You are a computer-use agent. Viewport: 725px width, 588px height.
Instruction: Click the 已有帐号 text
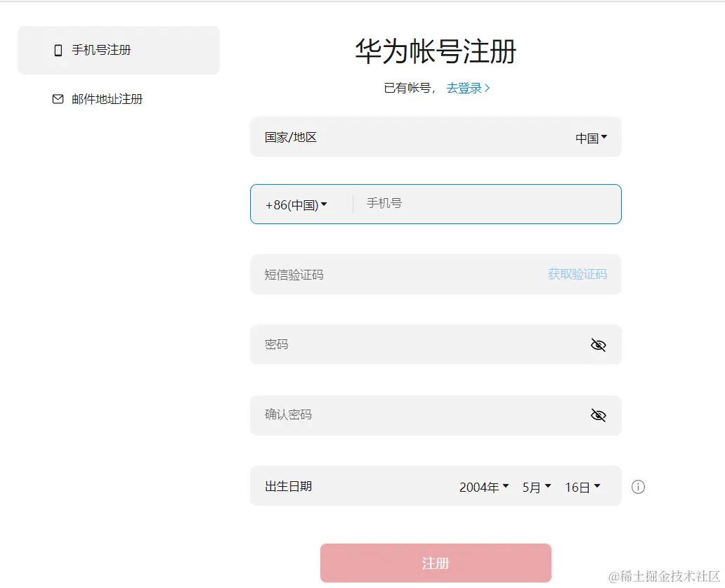tap(407, 88)
